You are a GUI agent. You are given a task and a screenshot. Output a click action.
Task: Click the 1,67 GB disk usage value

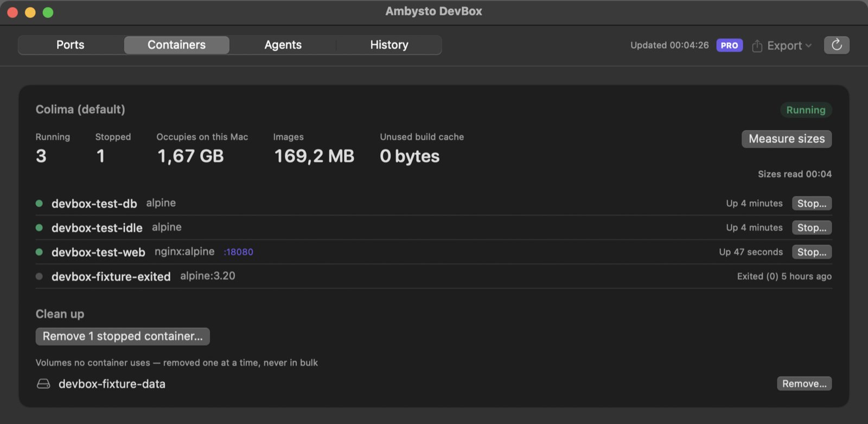tap(190, 156)
